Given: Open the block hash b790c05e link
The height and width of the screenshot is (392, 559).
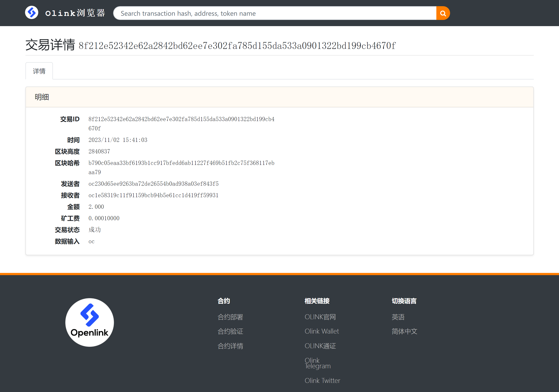Looking at the screenshot, I should [x=181, y=163].
